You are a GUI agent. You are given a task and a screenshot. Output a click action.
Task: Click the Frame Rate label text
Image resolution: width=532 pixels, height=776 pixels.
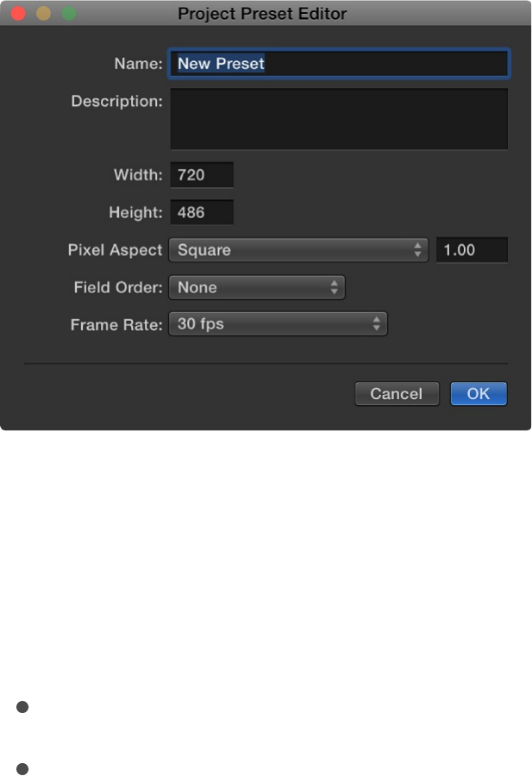[116, 325]
